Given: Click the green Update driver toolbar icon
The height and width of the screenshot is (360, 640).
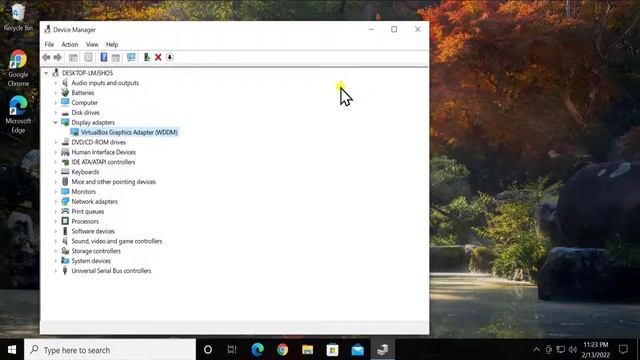Looking at the screenshot, I should click(x=147, y=58).
